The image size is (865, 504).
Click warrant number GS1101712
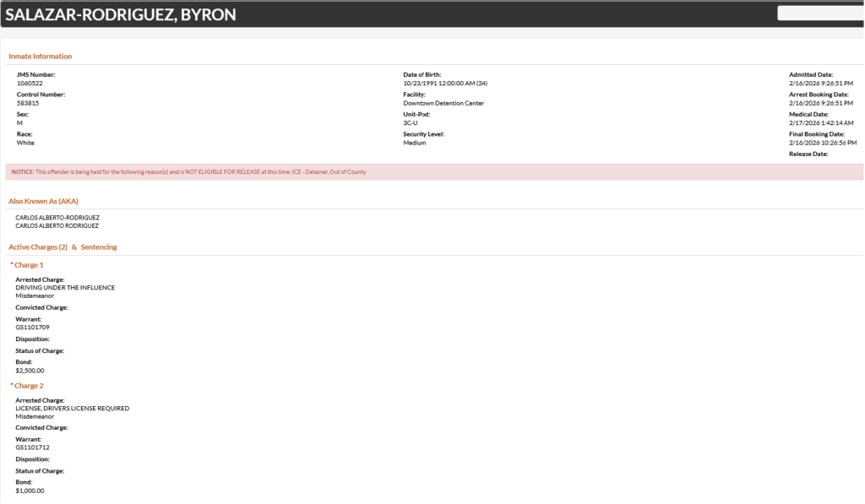tap(34, 447)
